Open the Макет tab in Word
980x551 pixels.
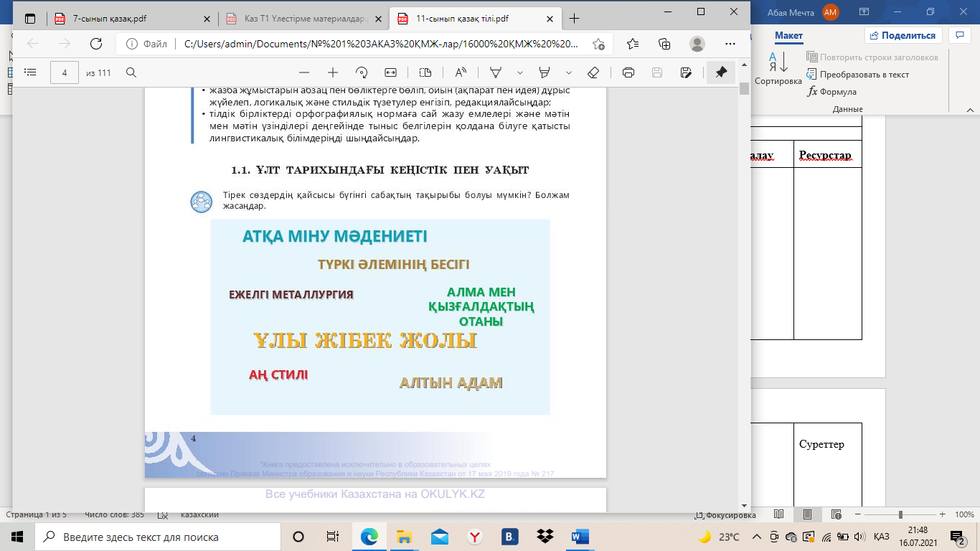click(788, 36)
